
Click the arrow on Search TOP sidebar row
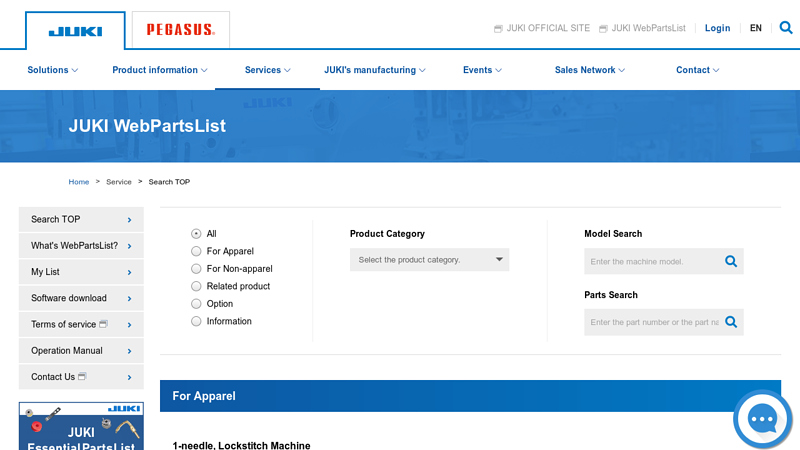(130, 220)
